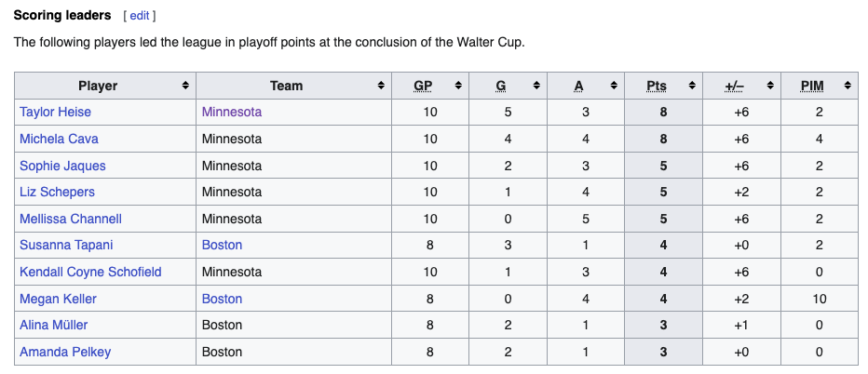Open Sophie Jaques player link
The image size is (868, 374).
pyautogui.click(x=62, y=166)
